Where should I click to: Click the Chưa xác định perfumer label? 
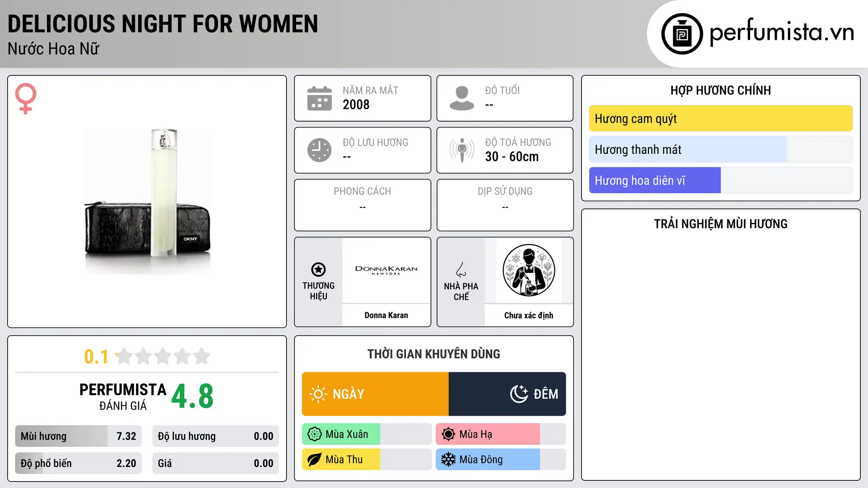tap(529, 315)
